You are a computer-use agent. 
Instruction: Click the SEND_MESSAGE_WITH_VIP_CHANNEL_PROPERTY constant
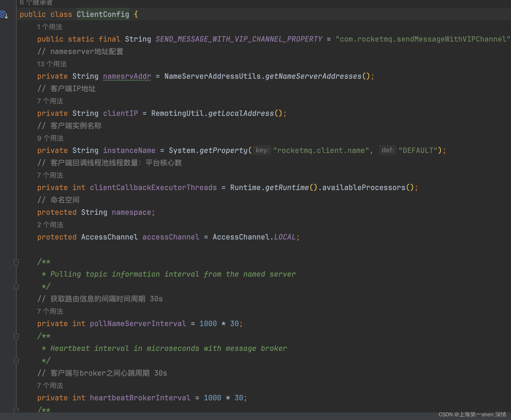tap(239, 39)
